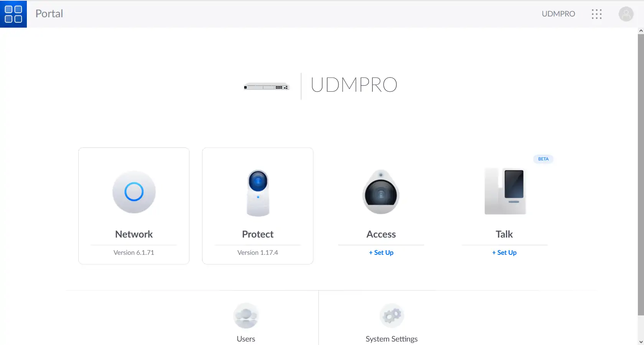Screen dimensions: 644x345
Task: Click the Talk phone icon
Action: (x=505, y=191)
